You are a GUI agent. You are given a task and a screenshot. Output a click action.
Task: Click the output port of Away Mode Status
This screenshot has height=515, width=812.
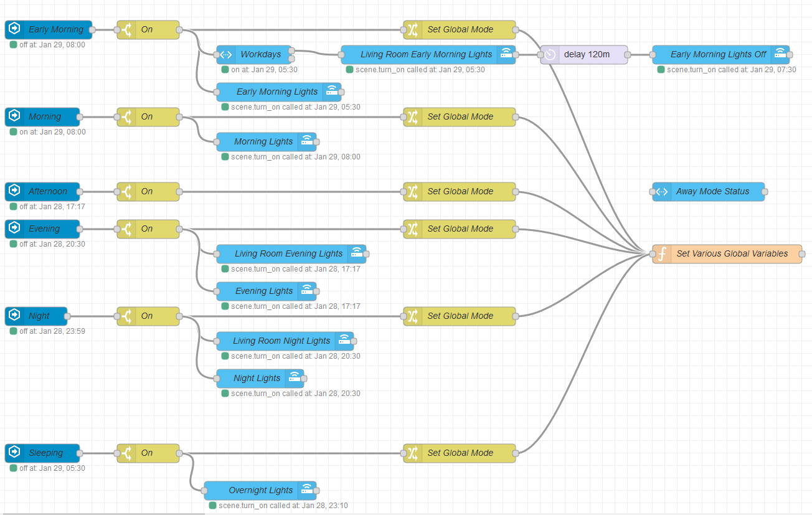pyautogui.click(x=765, y=191)
